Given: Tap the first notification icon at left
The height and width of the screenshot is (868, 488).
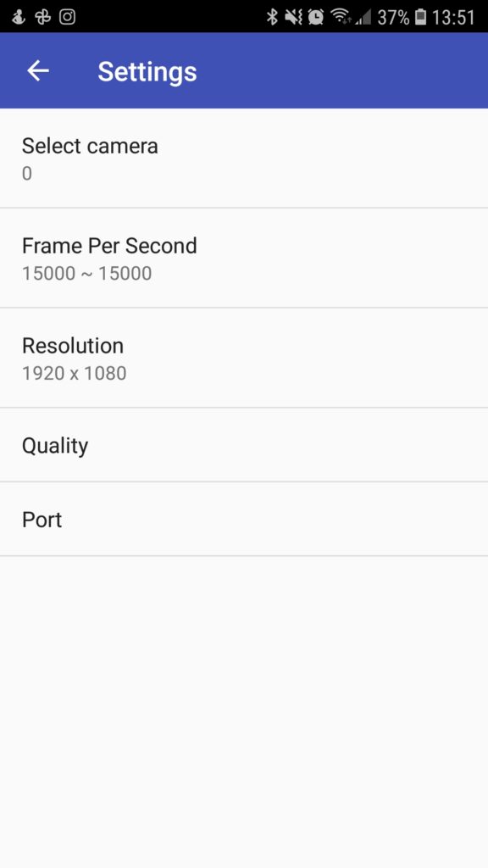Looking at the screenshot, I should point(19,17).
